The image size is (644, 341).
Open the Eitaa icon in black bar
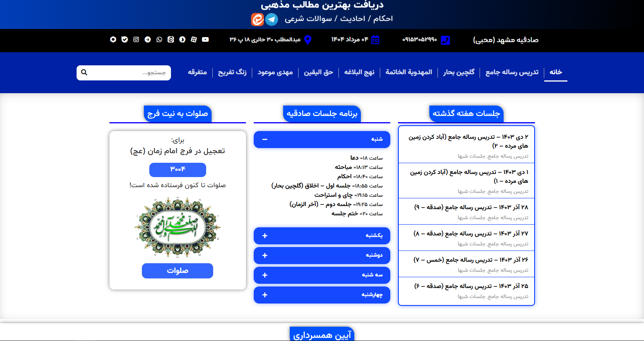pyautogui.click(x=171, y=39)
